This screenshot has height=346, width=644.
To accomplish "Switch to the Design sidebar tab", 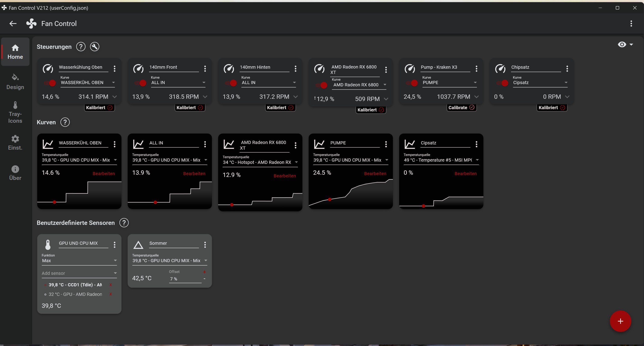I will click(x=15, y=82).
